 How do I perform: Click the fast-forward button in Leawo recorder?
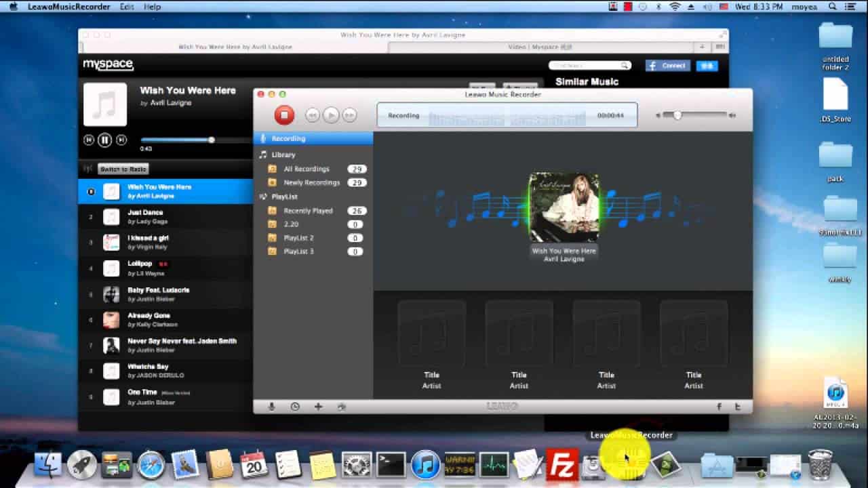tap(349, 115)
